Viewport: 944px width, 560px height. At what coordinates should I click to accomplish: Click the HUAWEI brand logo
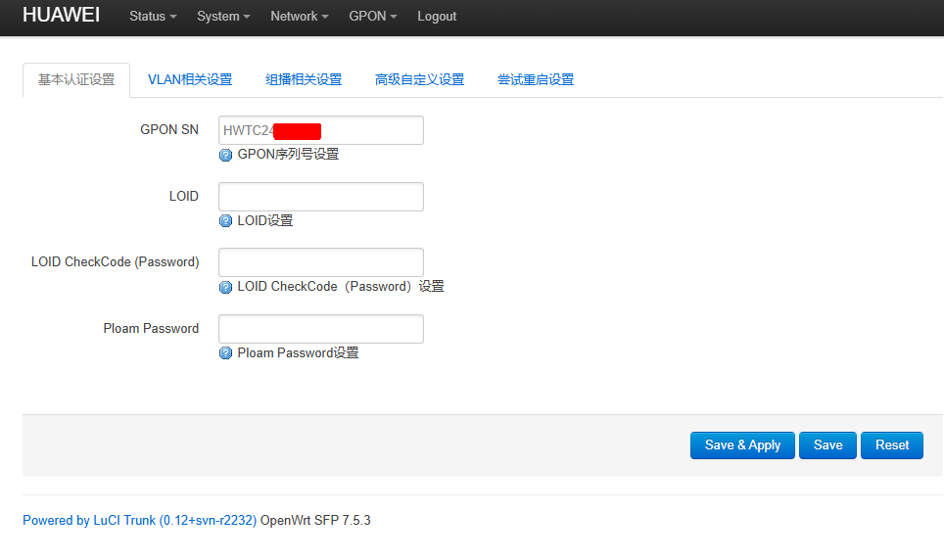tap(61, 15)
